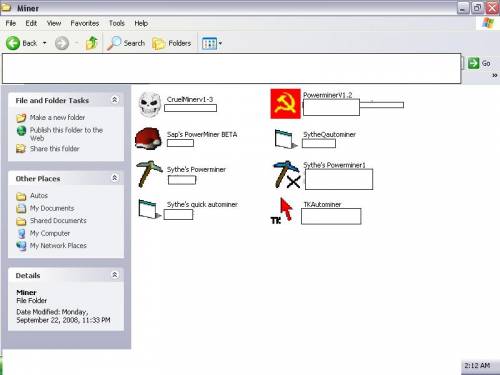Screen dimensions: 500x375
Task: Open the Edit menu
Action: click(x=31, y=23)
